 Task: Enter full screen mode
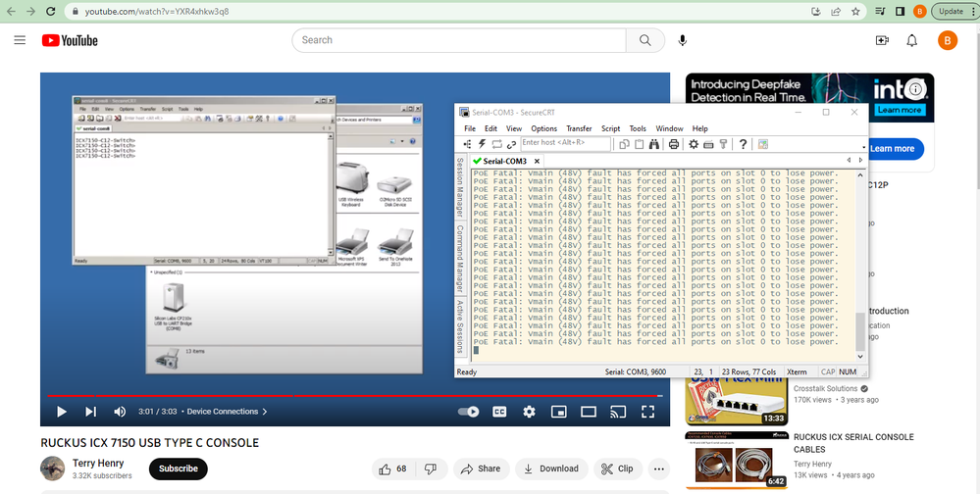click(x=647, y=412)
